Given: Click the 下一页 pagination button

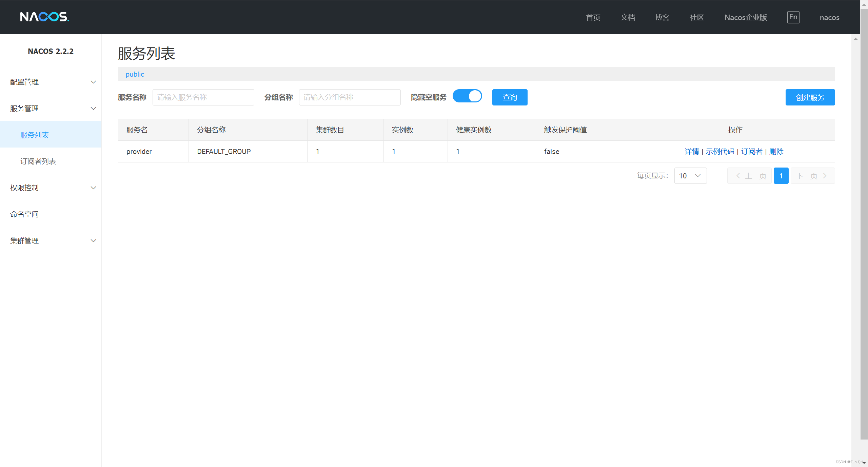Looking at the screenshot, I should 813,176.
